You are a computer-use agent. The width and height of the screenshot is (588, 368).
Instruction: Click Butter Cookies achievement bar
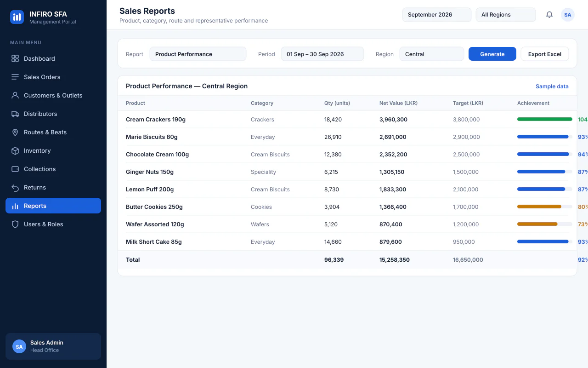545,207
